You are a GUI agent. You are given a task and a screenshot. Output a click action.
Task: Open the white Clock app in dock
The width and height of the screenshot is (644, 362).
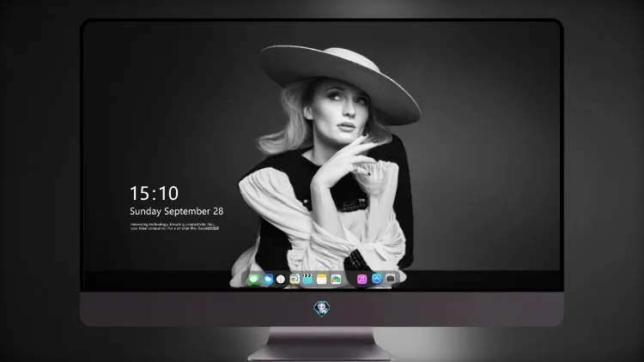[281, 280]
